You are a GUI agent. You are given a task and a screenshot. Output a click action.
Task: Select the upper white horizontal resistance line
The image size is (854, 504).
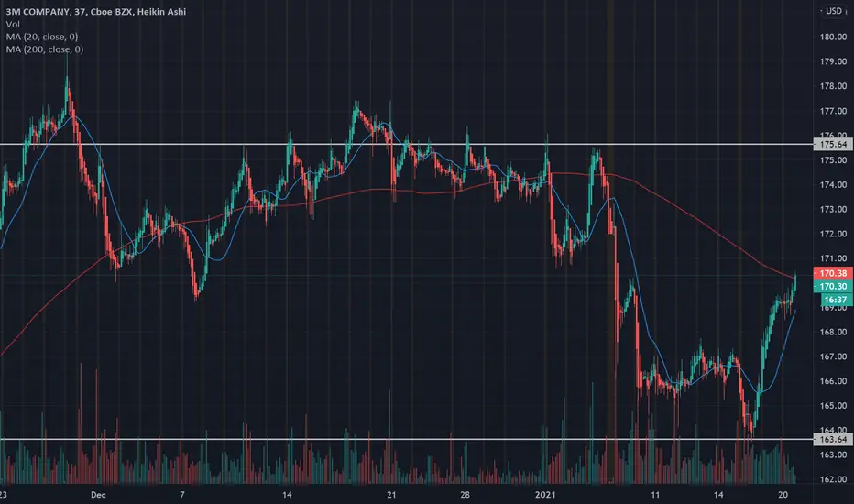[x=406, y=145]
